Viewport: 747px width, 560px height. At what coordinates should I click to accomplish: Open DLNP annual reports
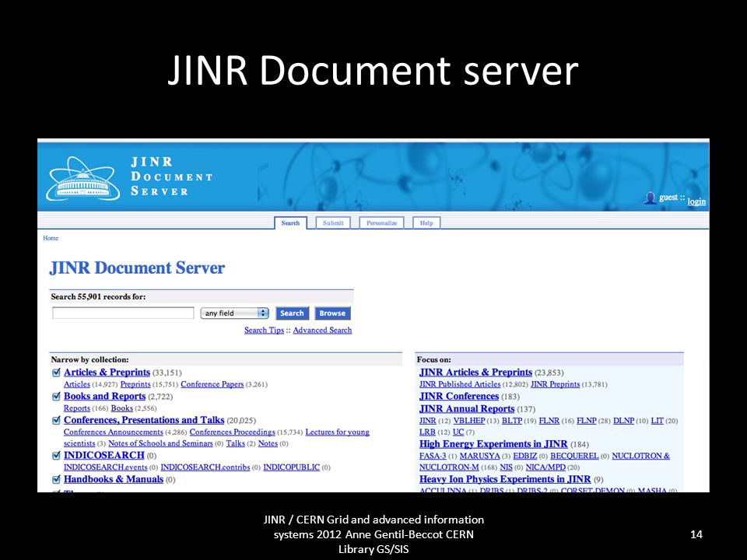click(623, 421)
